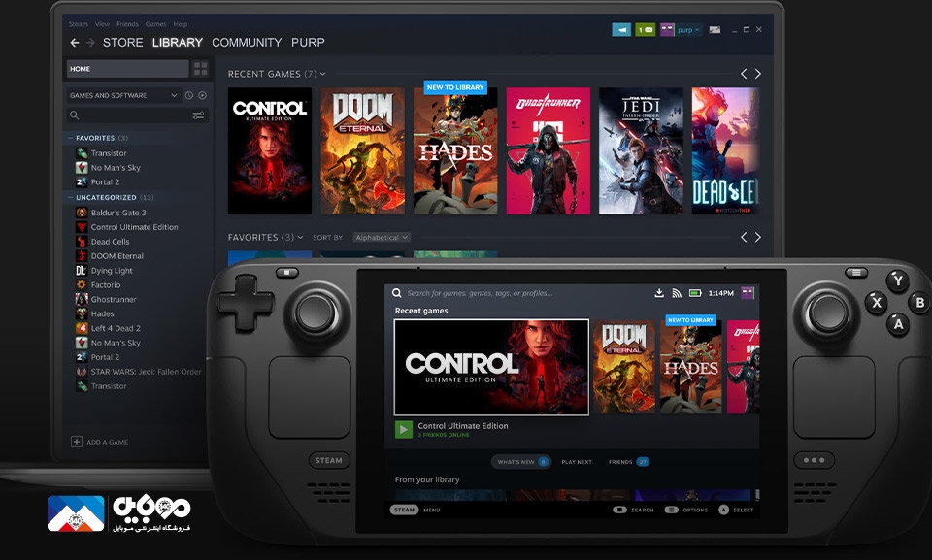The image size is (932, 560).
Task: Click the green Play button for Control Ultimate Edition
Action: pyautogui.click(x=404, y=429)
